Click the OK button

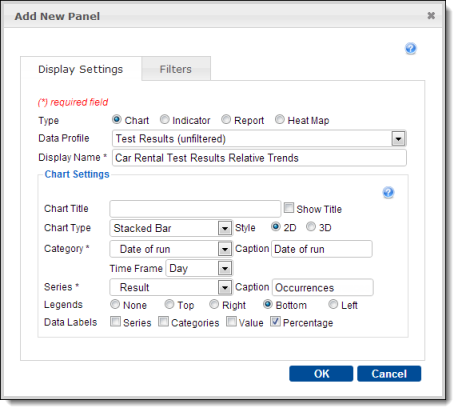click(321, 374)
